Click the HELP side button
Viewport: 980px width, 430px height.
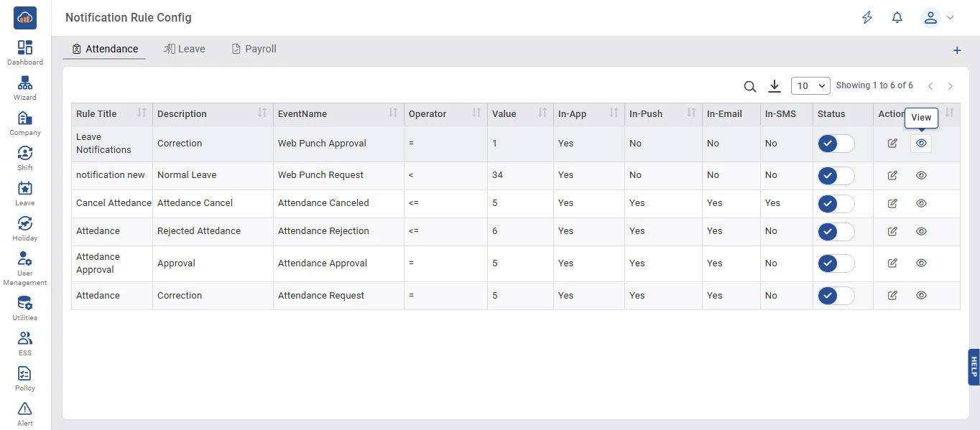tap(974, 367)
